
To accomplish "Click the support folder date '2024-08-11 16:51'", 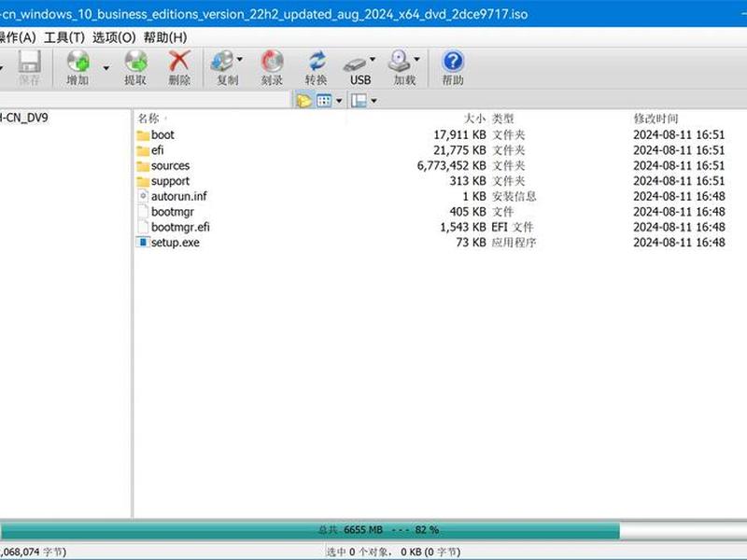I will (x=679, y=181).
